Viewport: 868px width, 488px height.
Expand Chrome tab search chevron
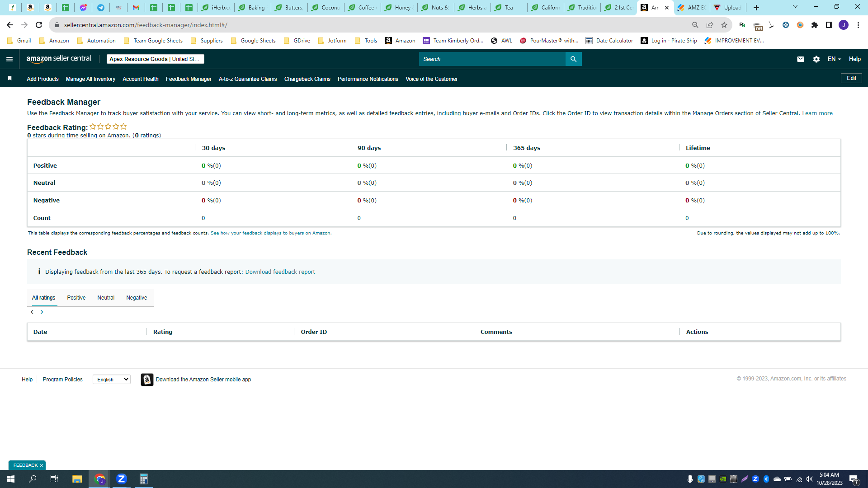click(x=795, y=7)
